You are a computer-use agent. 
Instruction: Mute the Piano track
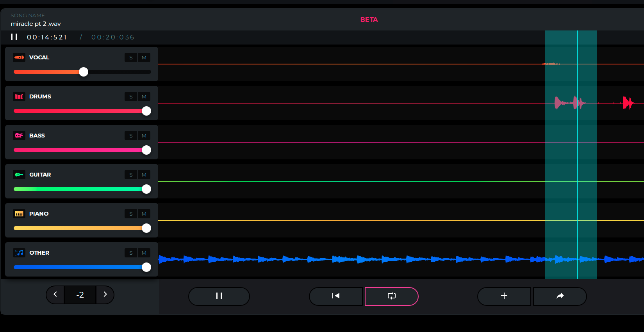[x=144, y=214]
